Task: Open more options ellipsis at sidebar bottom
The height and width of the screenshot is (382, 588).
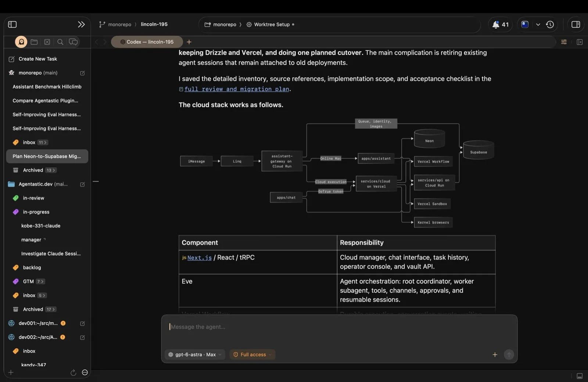Action: point(85,372)
